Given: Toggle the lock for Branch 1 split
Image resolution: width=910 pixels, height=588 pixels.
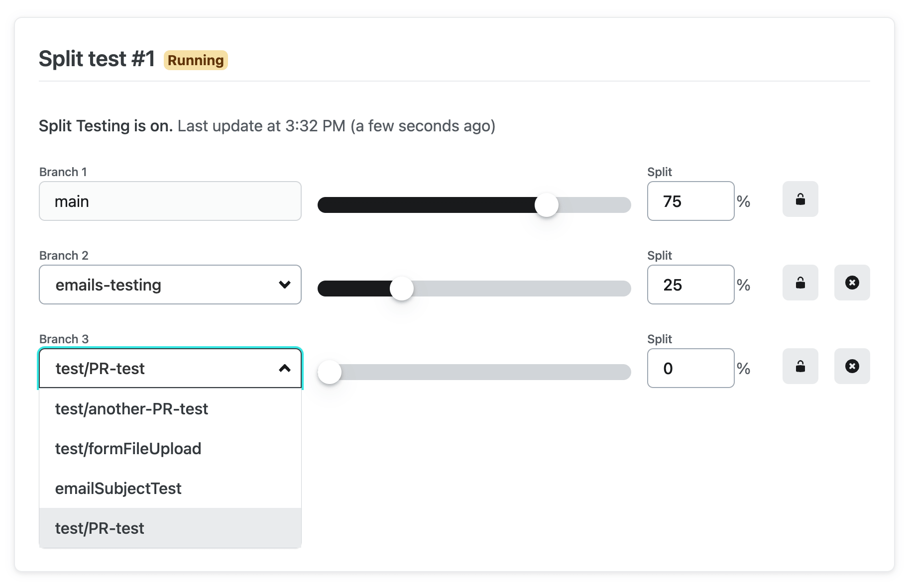Looking at the screenshot, I should [x=800, y=199].
